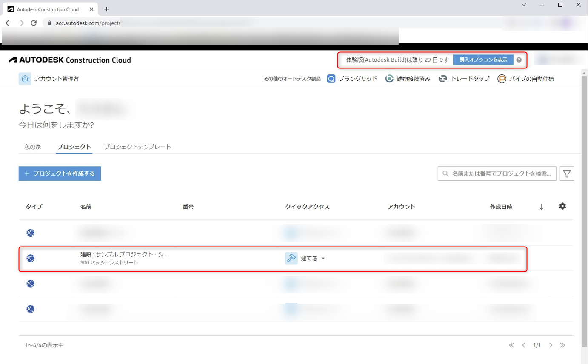This screenshot has height=364, width=588.
Task: Switch to the 私の家 tab
Action: pos(32,146)
